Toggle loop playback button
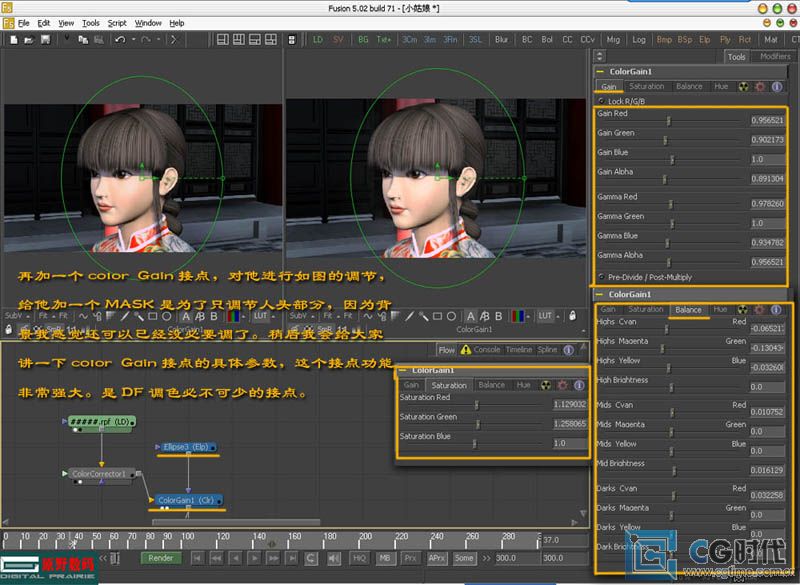The image size is (800, 585). click(311, 558)
